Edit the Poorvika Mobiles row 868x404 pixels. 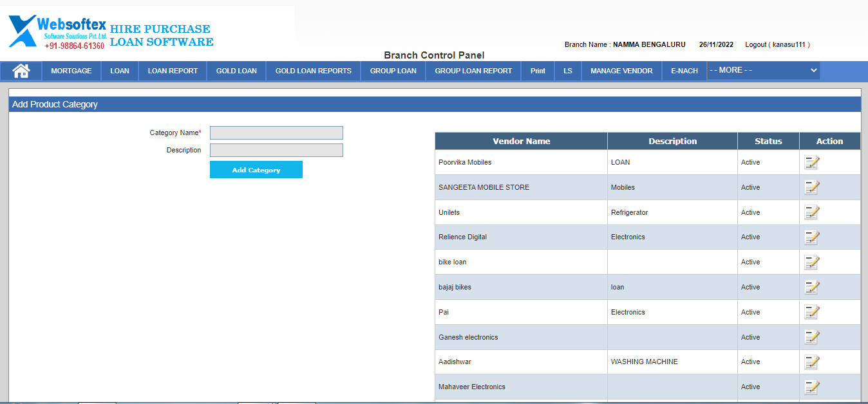point(812,162)
